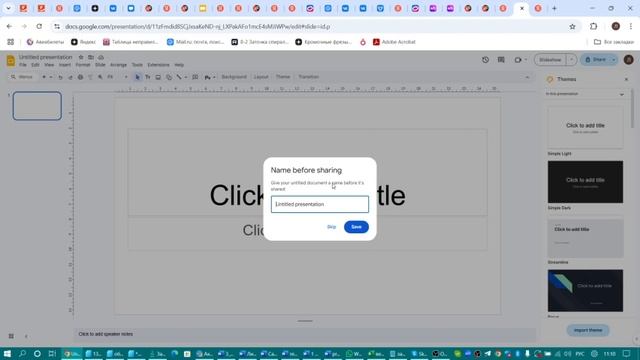Open the View menu
640x360 pixels.
(x=49, y=65)
